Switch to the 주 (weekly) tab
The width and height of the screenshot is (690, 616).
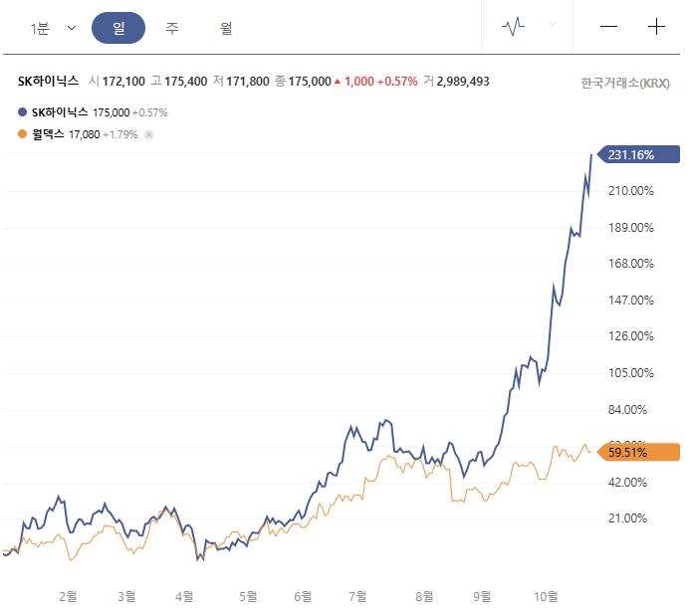[x=172, y=28]
